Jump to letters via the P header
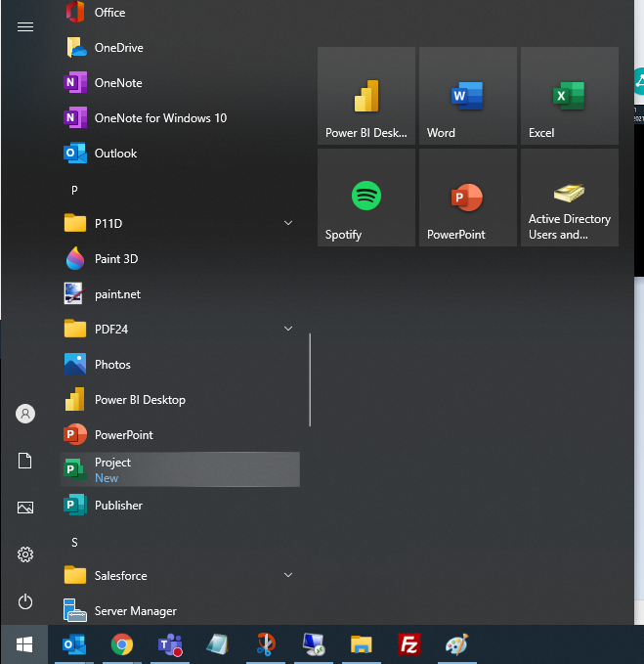 click(74, 190)
